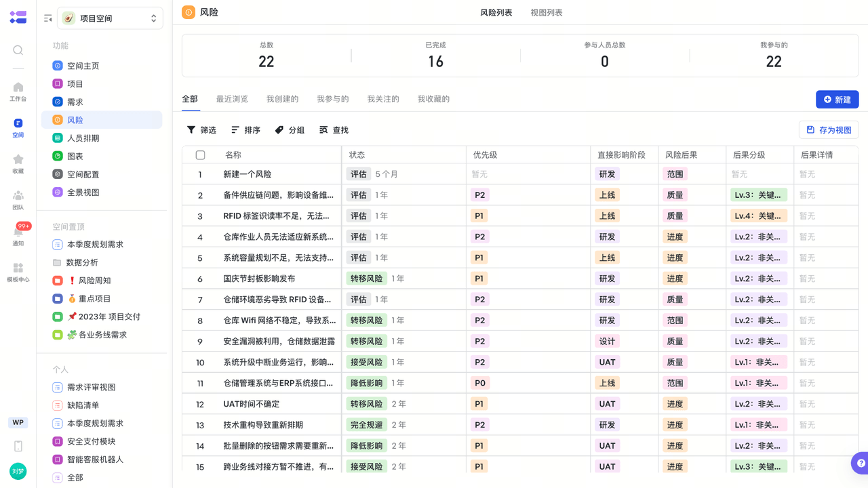Collapse sidebar using the menu-fold icon
The image size is (868, 488).
click(48, 18)
